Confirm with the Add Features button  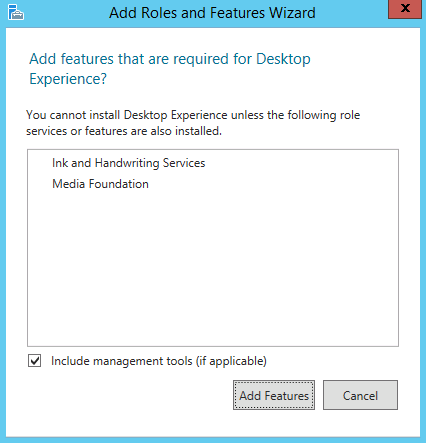click(x=274, y=395)
